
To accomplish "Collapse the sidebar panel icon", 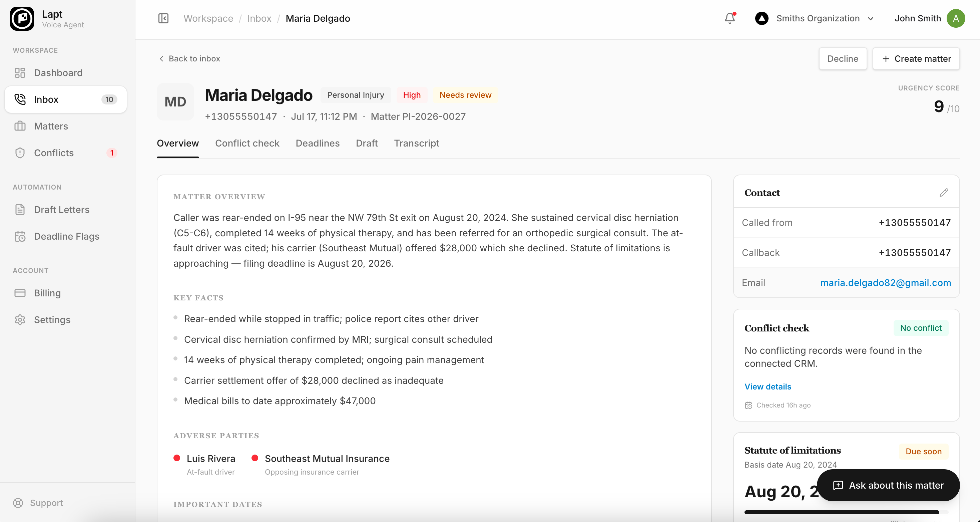I will (163, 18).
